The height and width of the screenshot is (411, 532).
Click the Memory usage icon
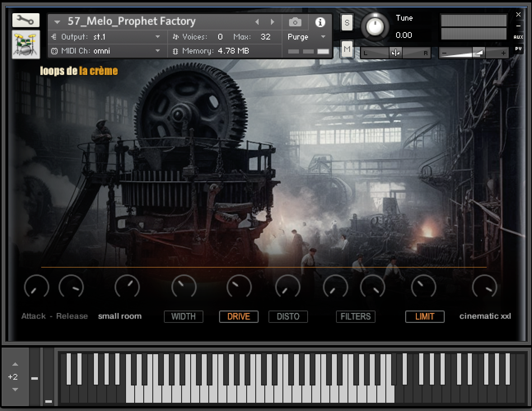[175, 51]
